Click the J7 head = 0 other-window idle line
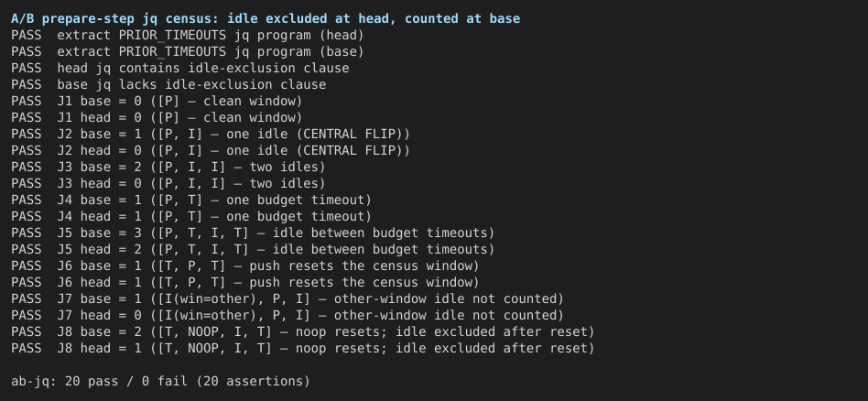868x401 pixels. point(288,315)
